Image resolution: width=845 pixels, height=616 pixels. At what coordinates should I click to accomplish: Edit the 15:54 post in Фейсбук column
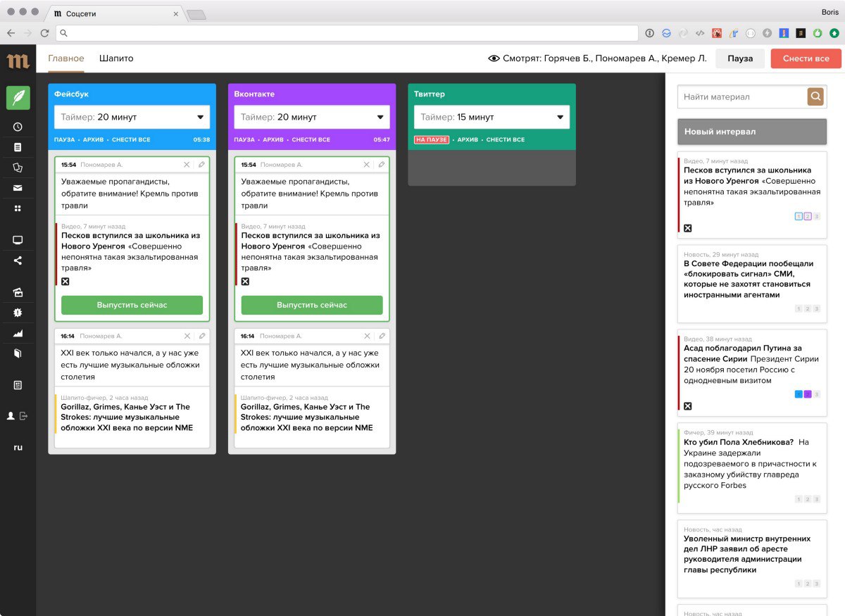(x=201, y=165)
